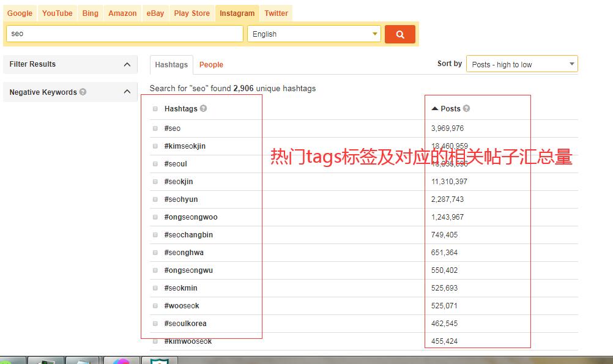This screenshot has width=613, height=364.
Task: Click the help icon beside the Posts header
Action: pos(467,108)
